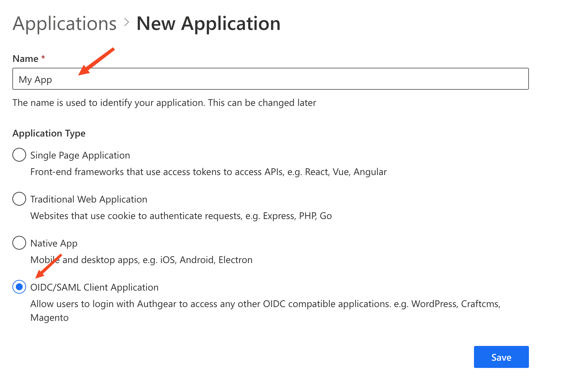Click the Native App label text

click(54, 243)
